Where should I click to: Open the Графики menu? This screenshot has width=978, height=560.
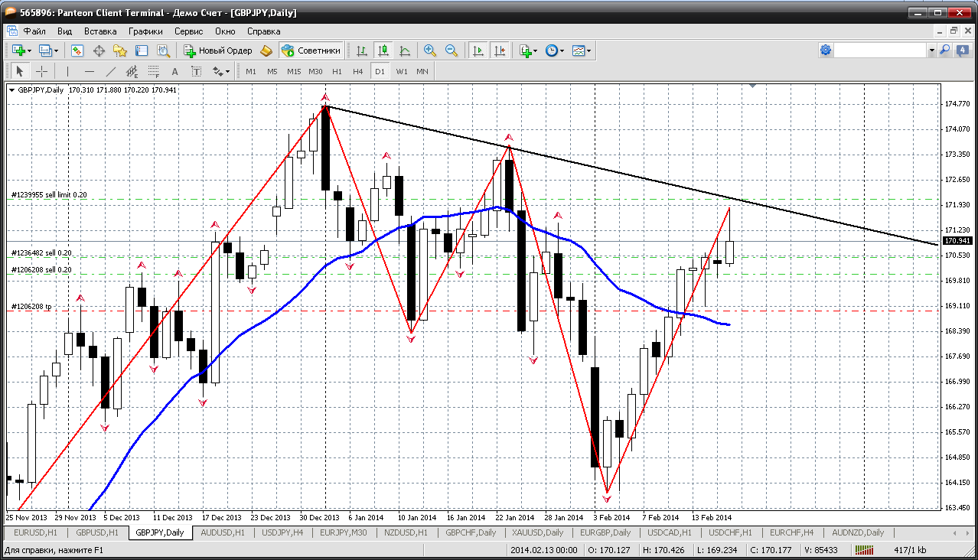(x=145, y=31)
